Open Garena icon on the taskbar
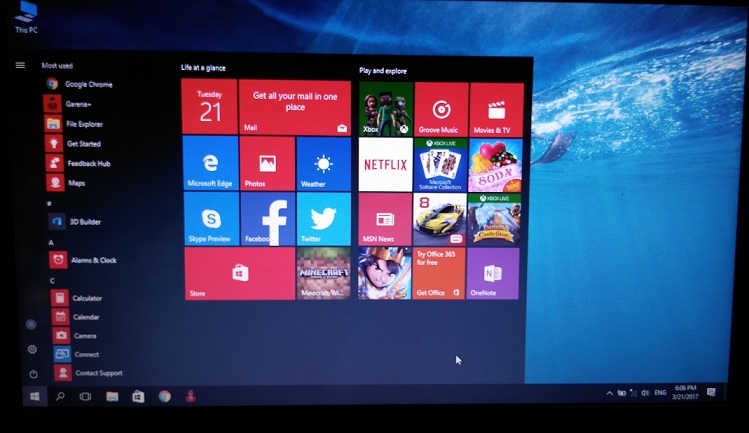This screenshot has width=749, height=433. [191, 396]
